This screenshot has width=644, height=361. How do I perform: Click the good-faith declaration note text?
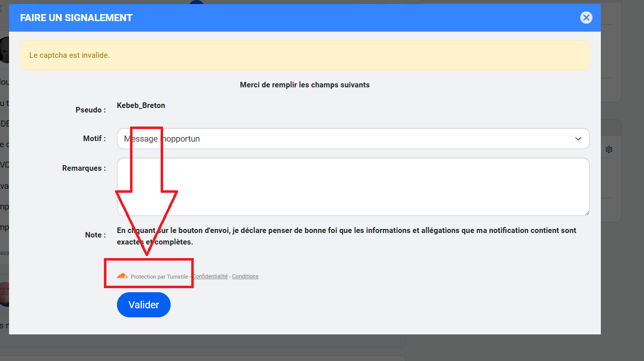(x=346, y=236)
